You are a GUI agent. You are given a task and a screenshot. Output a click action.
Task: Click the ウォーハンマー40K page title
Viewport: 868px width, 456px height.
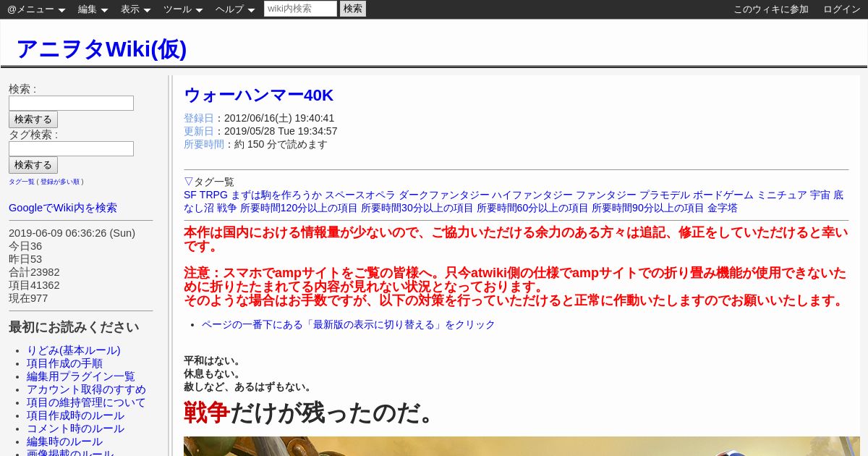coord(259,96)
